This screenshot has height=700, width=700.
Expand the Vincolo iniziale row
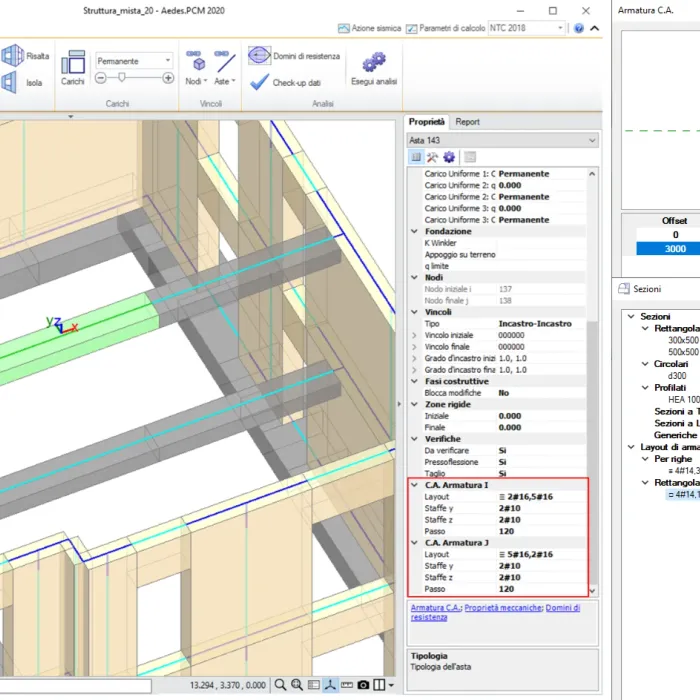pyautogui.click(x=414, y=335)
